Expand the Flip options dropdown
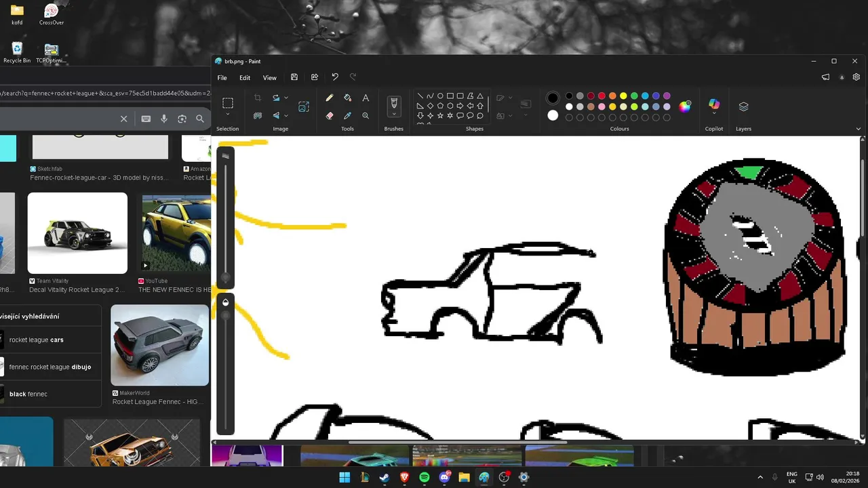868x488 pixels. click(x=286, y=116)
